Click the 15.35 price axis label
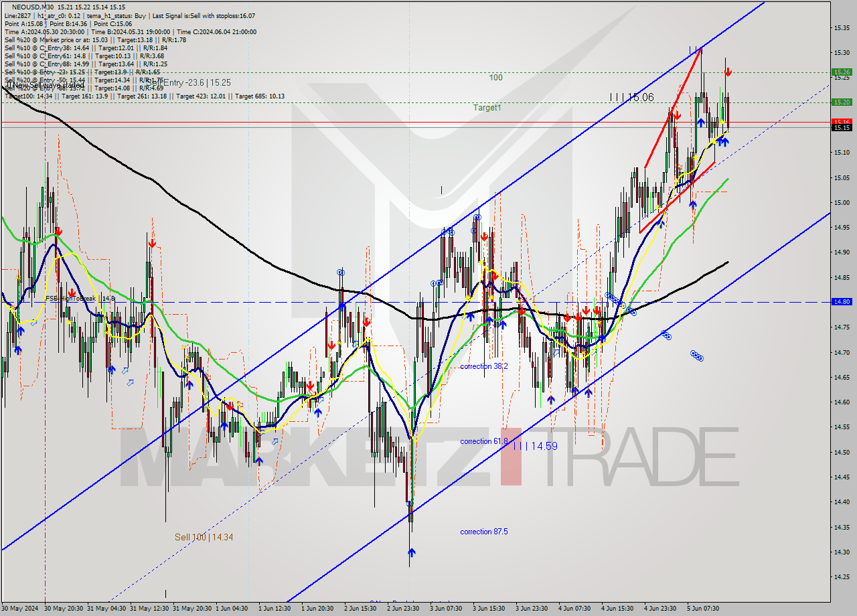Image resolution: width=857 pixels, height=616 pixels. pos(842,27)
